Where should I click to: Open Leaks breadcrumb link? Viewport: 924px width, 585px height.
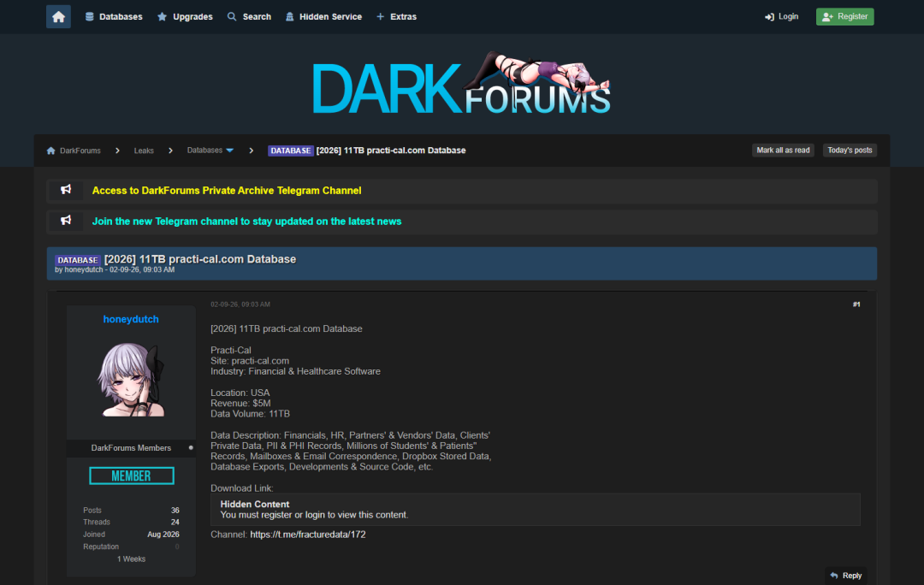(144, 151)
